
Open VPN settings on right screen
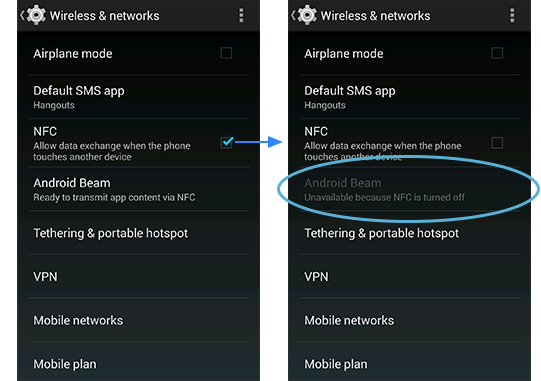click(409, 276)
